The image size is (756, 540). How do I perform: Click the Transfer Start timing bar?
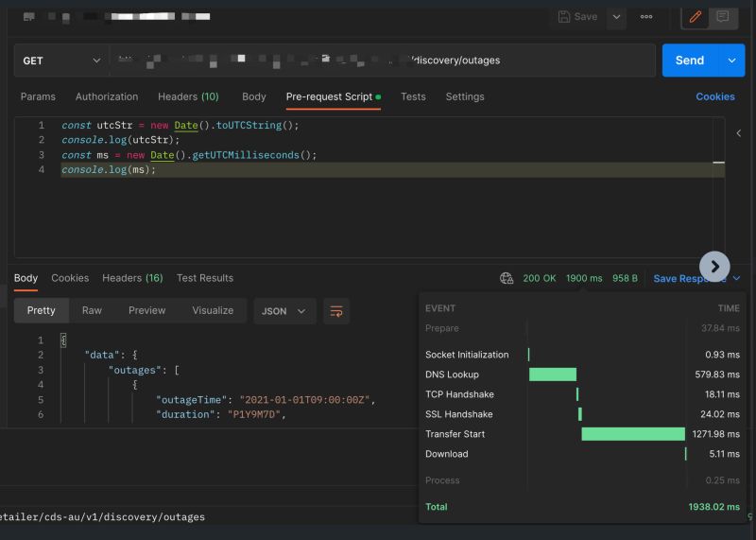632,434
